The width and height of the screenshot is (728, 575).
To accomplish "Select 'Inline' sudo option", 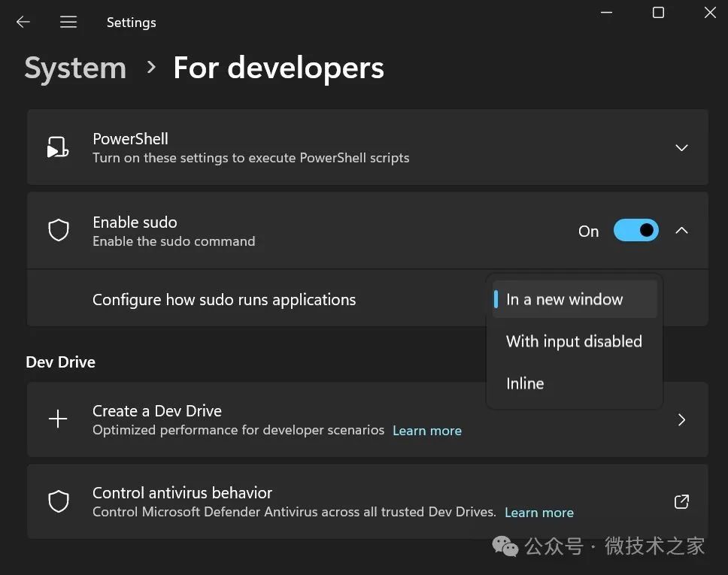I will coord(575,383).
